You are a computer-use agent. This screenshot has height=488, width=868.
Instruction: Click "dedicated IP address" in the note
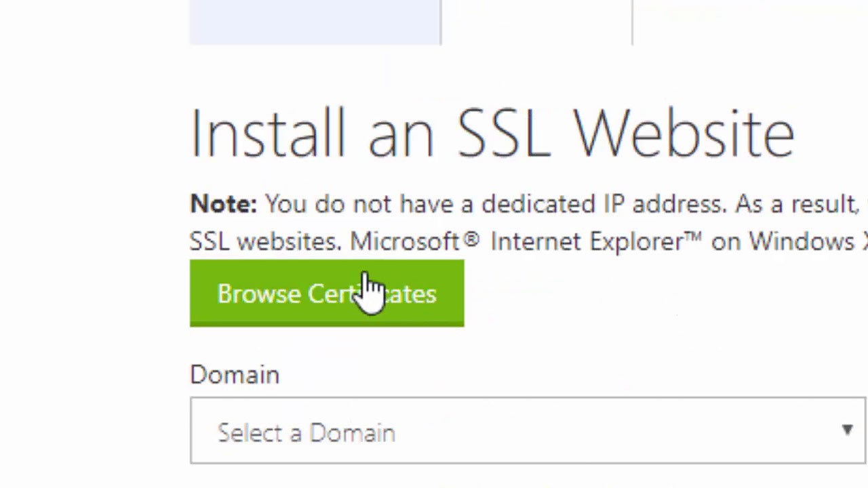click(x=601, y=204)
